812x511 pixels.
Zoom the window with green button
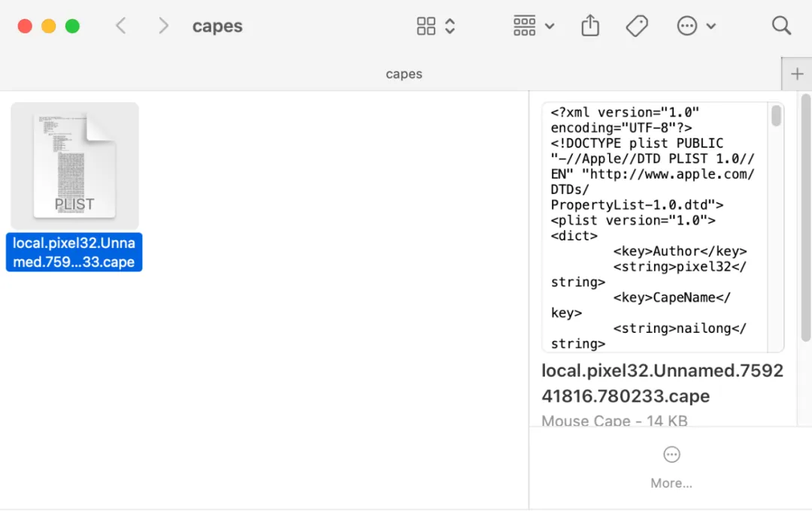pyautogui.click(x=72, y=26)
